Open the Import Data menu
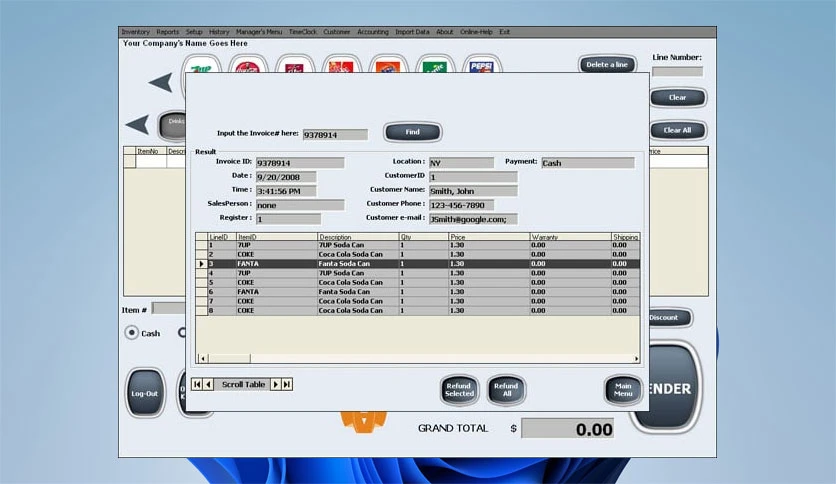 (x=412, y=32)
